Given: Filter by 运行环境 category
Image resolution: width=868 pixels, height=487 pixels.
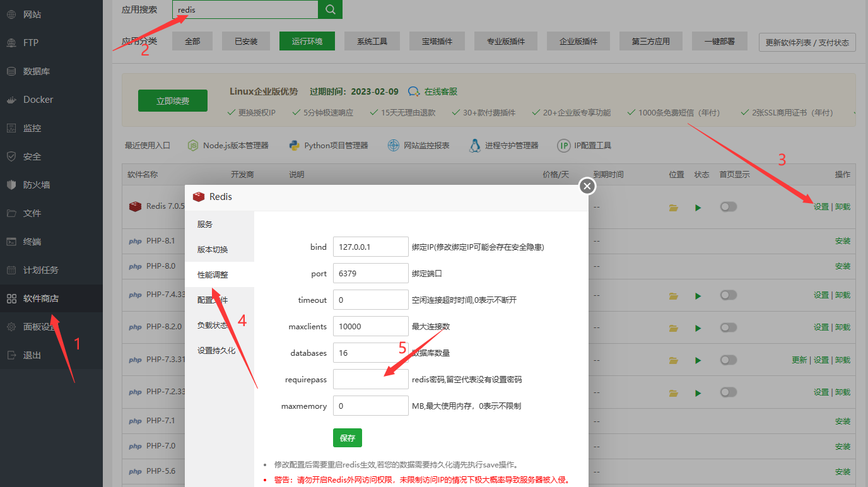Looking at the screenshot, I should (307, 41).
